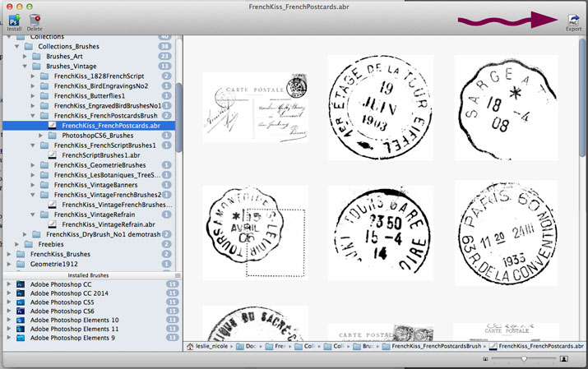Click the Photoshop Elements 9 icon
This screenshot has width=588, height=369.
pos(21,338)
